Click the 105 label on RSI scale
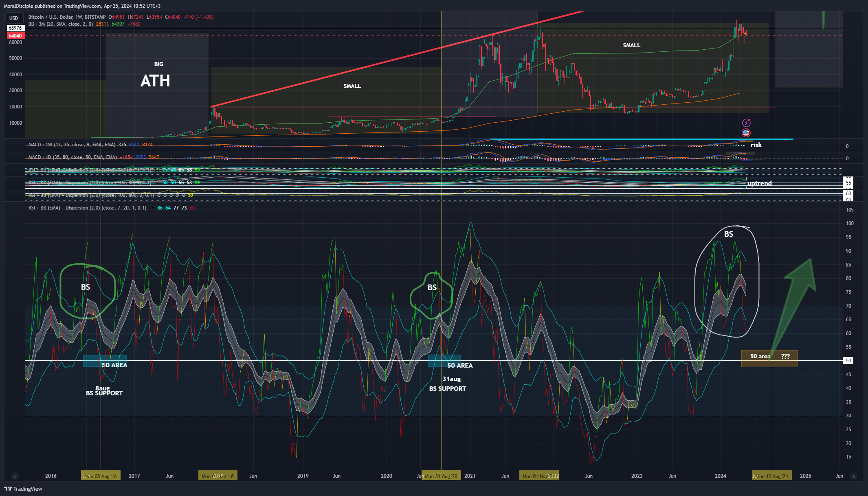 850,210
